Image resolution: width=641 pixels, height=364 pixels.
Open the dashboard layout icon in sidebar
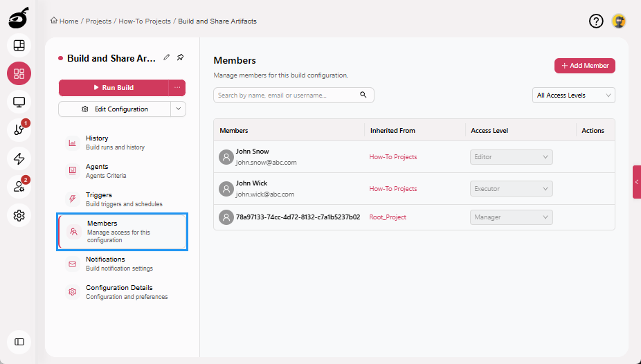tap(19, 46)
